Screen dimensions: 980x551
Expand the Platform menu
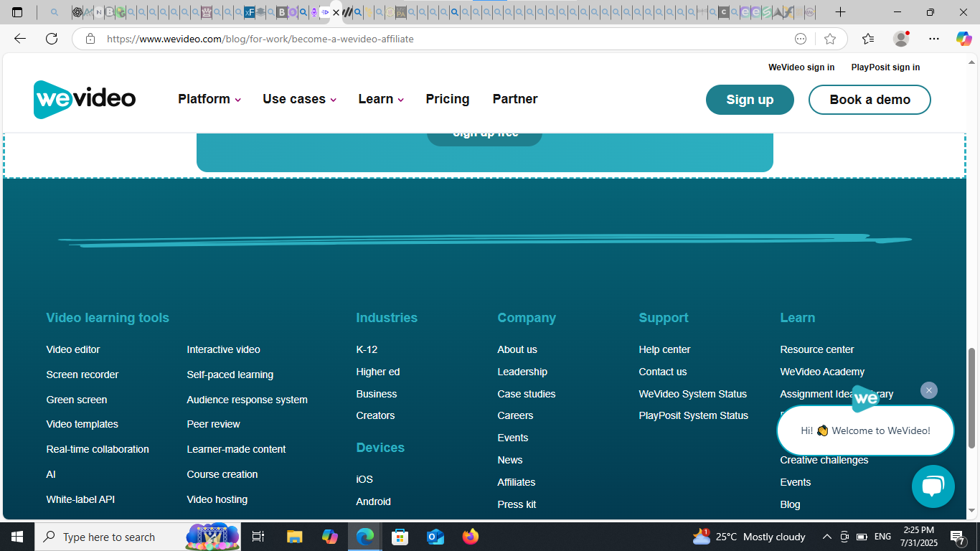click(x=209, y=99)
